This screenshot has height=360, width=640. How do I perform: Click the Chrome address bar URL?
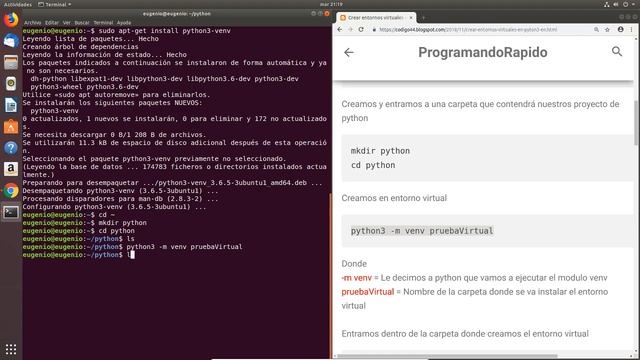click(x=468, y=30)
